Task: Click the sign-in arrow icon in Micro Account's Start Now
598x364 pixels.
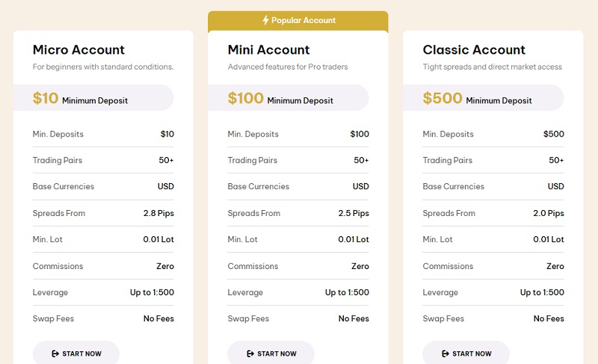Action: (x=55, y=354)
